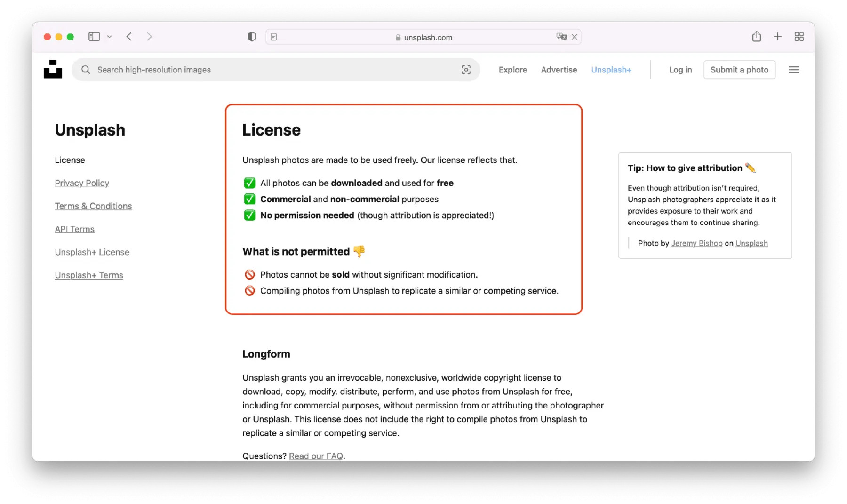Open the Safari share icon
847x504 pixels.
point(756,37)
